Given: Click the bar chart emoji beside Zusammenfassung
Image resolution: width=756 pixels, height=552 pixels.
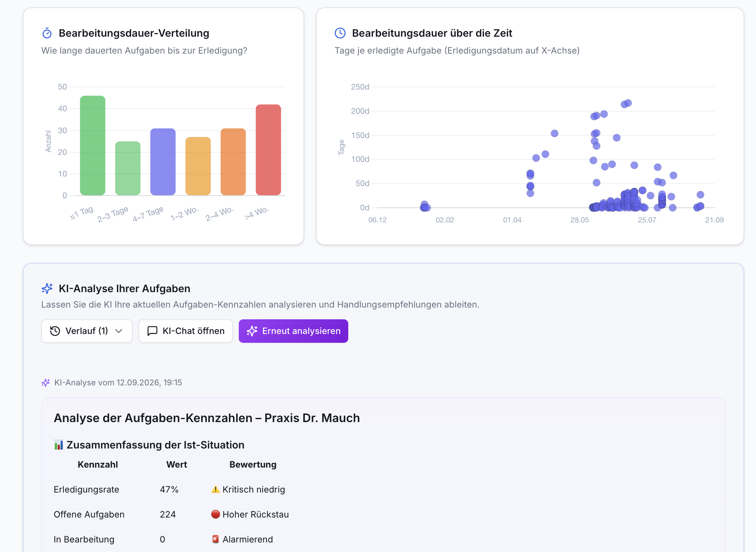Looking at the screenshot, I should click(58, 445).
